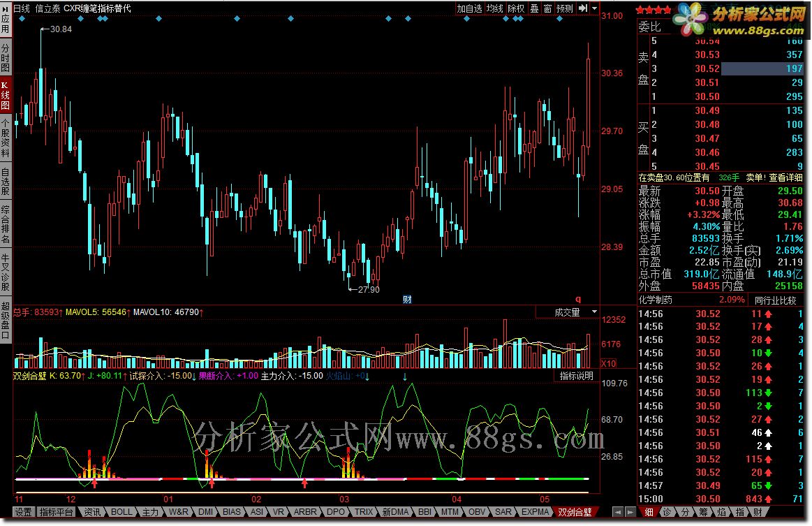Viewport: 812px width, 526px height.
Task: Click the 同行业比较 link
Action: 775,300
